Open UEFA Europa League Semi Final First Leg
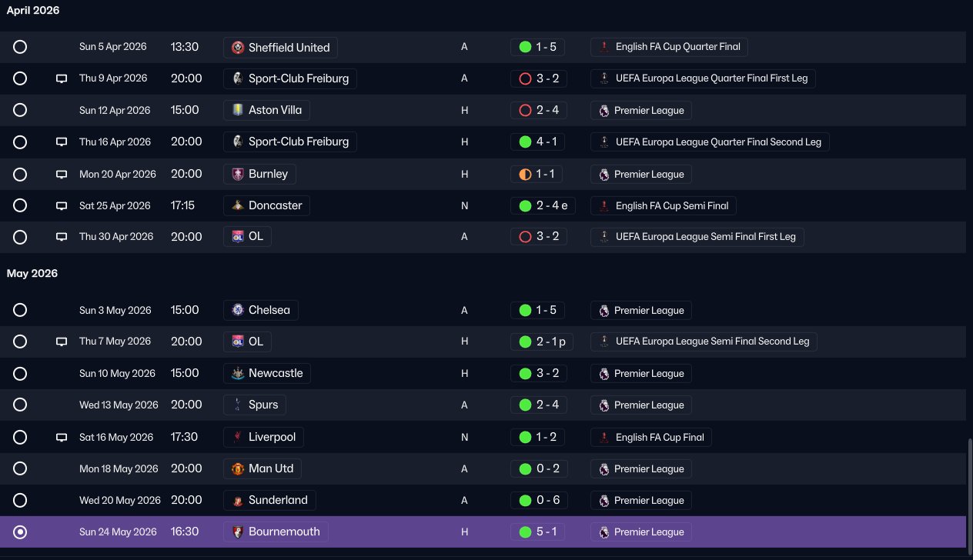 [697, 237]
